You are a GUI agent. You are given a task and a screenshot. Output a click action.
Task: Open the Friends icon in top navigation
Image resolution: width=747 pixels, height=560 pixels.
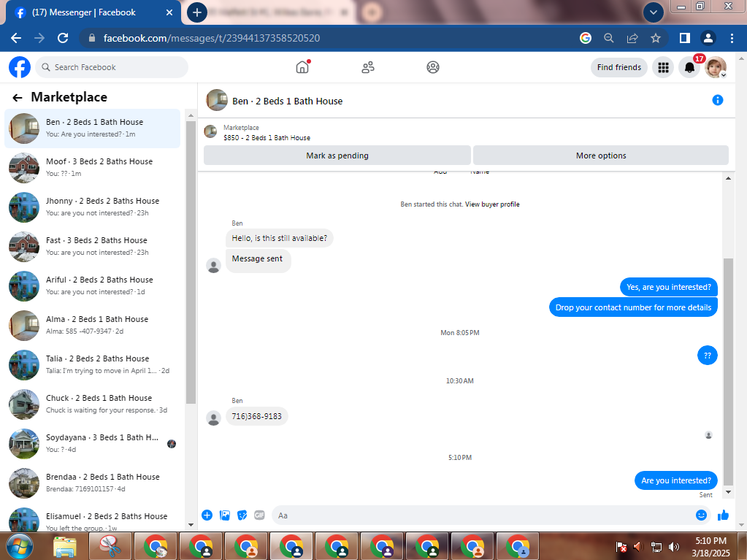[368, 67]
